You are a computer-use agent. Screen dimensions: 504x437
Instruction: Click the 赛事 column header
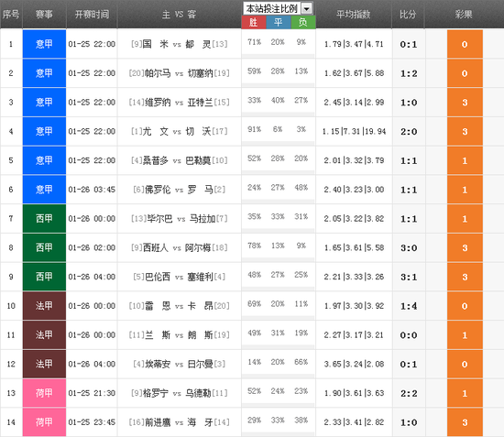point(44,14)
